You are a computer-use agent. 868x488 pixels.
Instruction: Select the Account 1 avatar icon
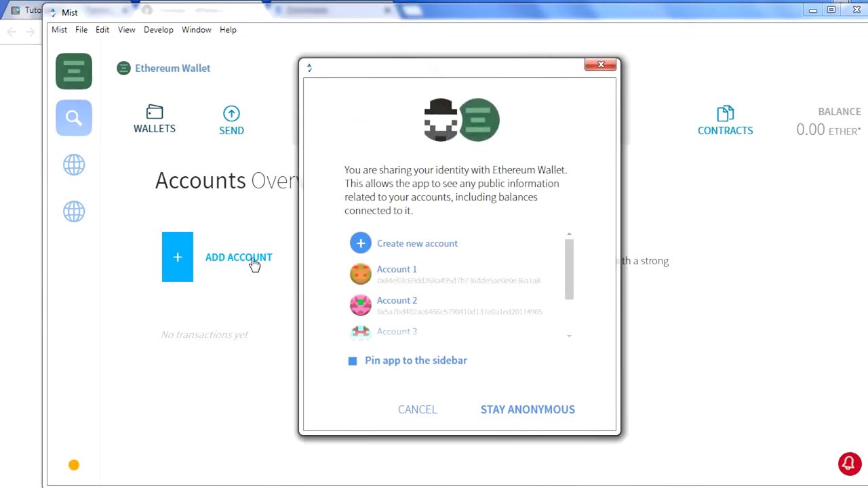tap(361, 274)
